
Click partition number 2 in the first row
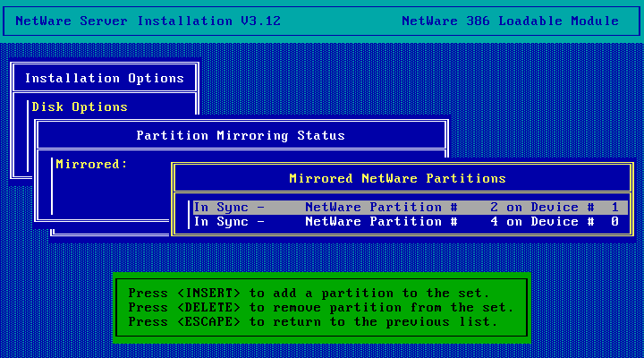click(494, 207)
